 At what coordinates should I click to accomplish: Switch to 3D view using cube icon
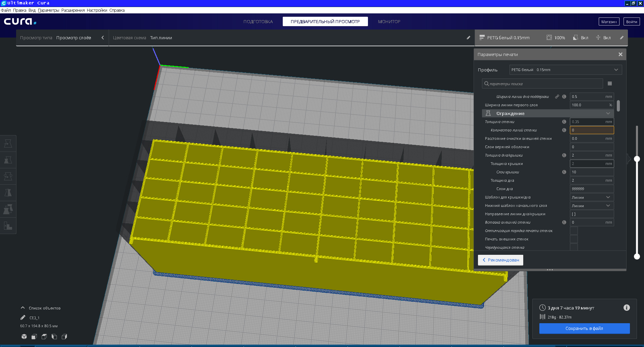click(x=24, y=337)
